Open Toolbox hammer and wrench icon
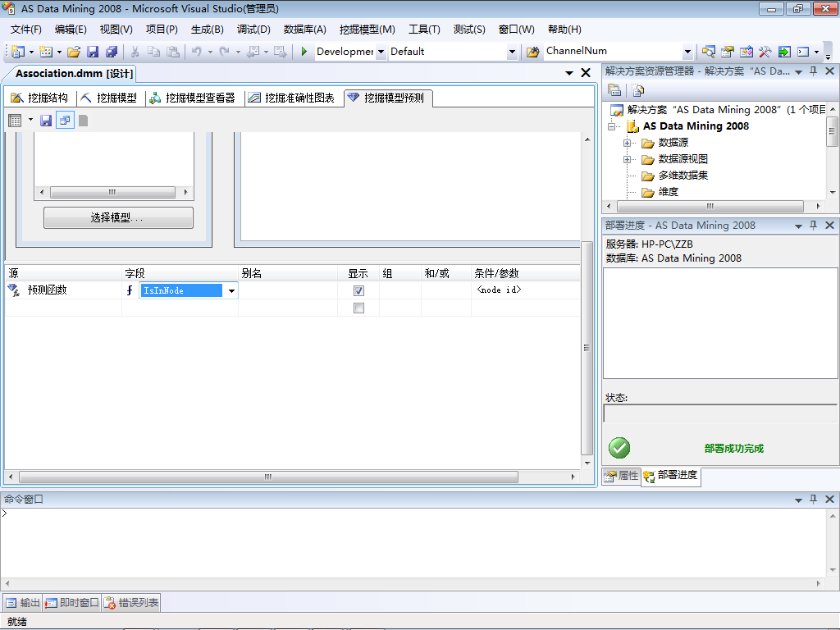Viewport: 840px width, 630px height. point(765,52)
